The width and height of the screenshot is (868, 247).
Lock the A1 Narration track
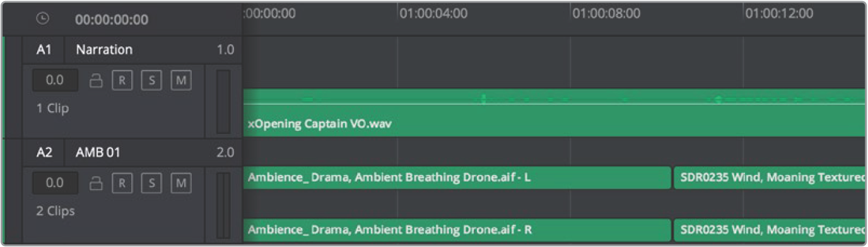(95, 80)
